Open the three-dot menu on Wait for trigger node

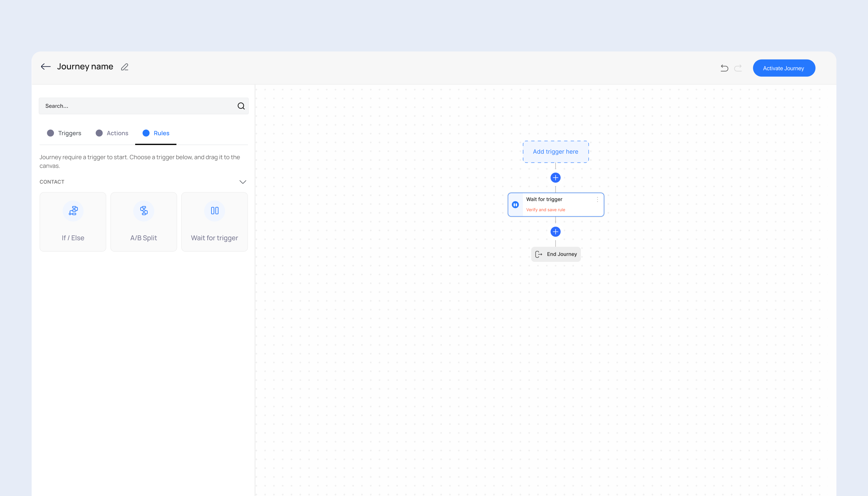coord(597,200)
